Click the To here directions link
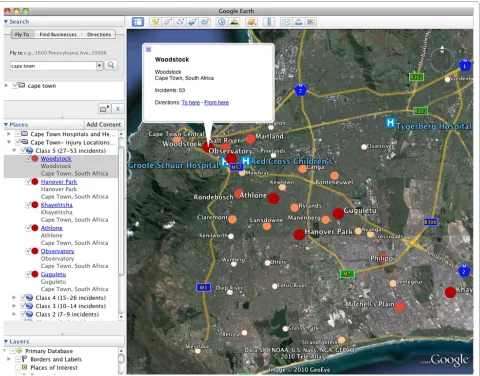 [x=191, y=102]
